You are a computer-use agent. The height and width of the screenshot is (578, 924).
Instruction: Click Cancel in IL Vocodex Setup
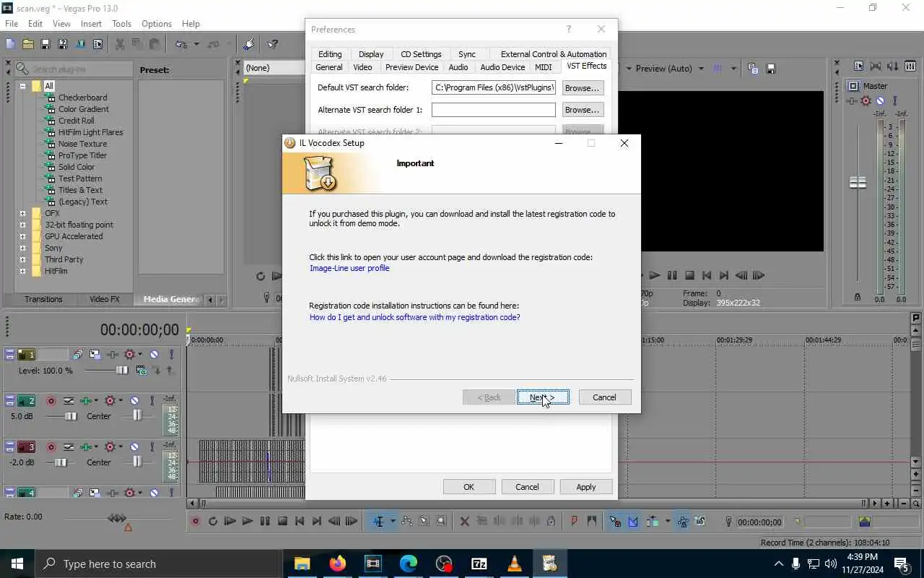[604, 397]
